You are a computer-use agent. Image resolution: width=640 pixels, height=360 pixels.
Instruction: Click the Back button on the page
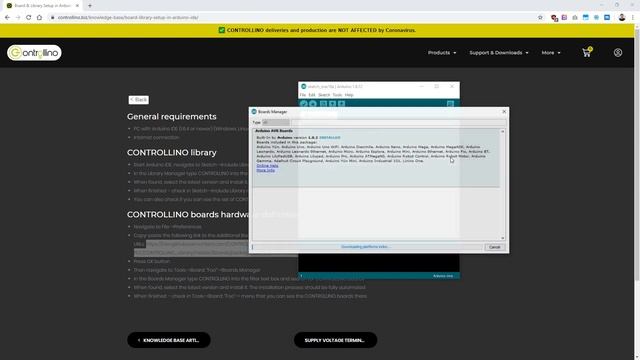point(139,100)
